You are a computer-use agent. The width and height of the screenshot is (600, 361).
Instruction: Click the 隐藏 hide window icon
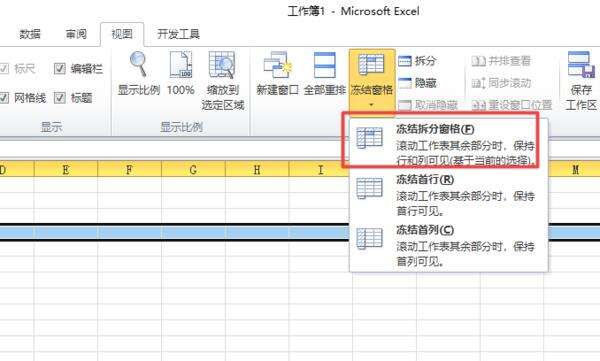[405, 83]
